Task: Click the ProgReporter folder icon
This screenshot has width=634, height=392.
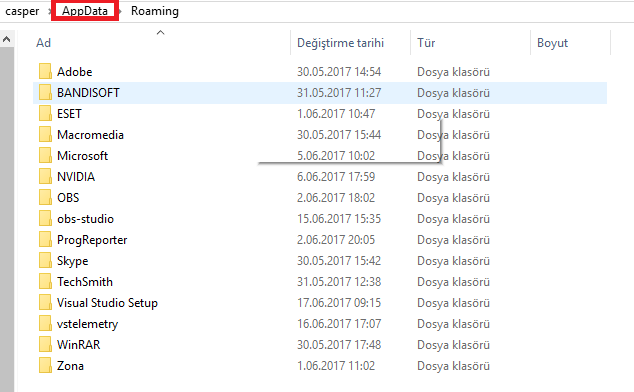Action: (45, 240)
